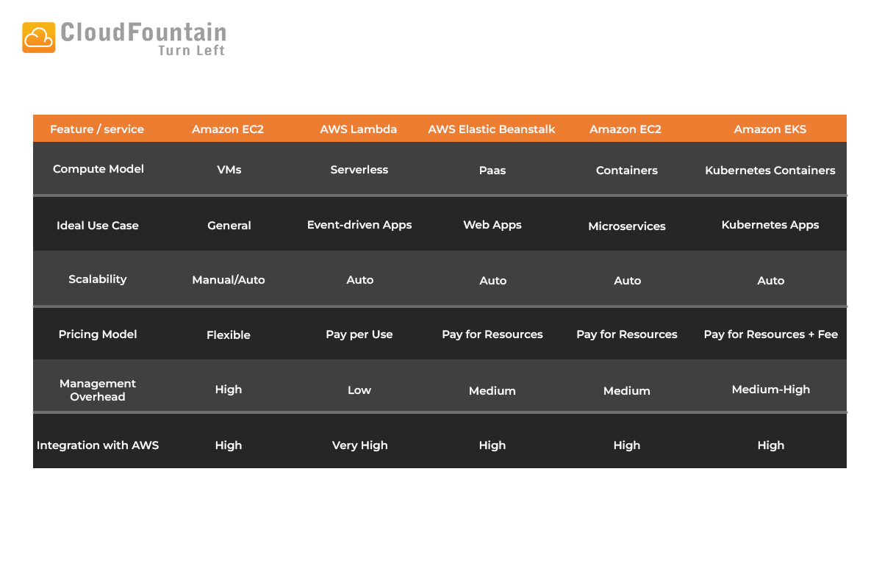Select the 'Kubernetes Containers' cell under Amazon EKS
882x588 pixels.
coord(770,170)
